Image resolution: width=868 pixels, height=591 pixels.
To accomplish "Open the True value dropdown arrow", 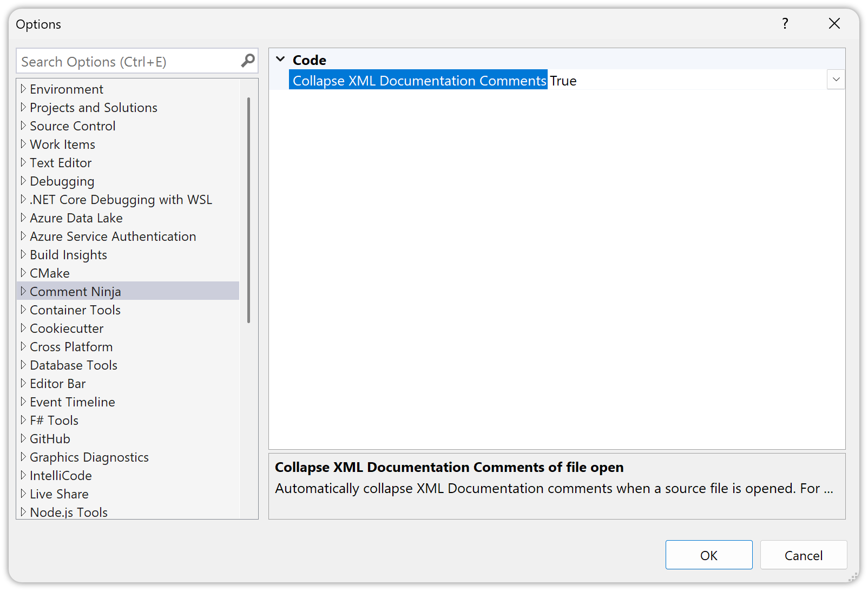I will tap(836, 80).
